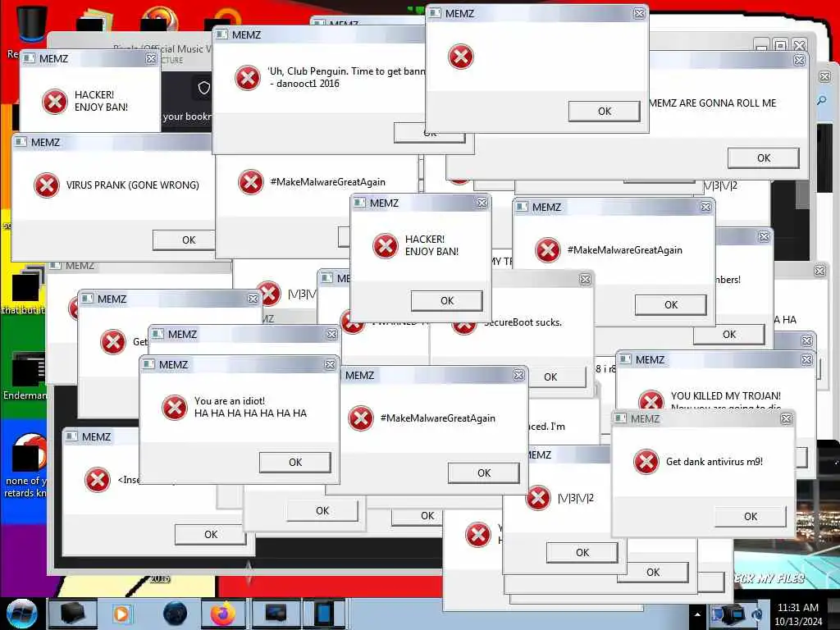Open the volume icon in system tray
Screen dimensions: 840x630
tap(757, 614)
